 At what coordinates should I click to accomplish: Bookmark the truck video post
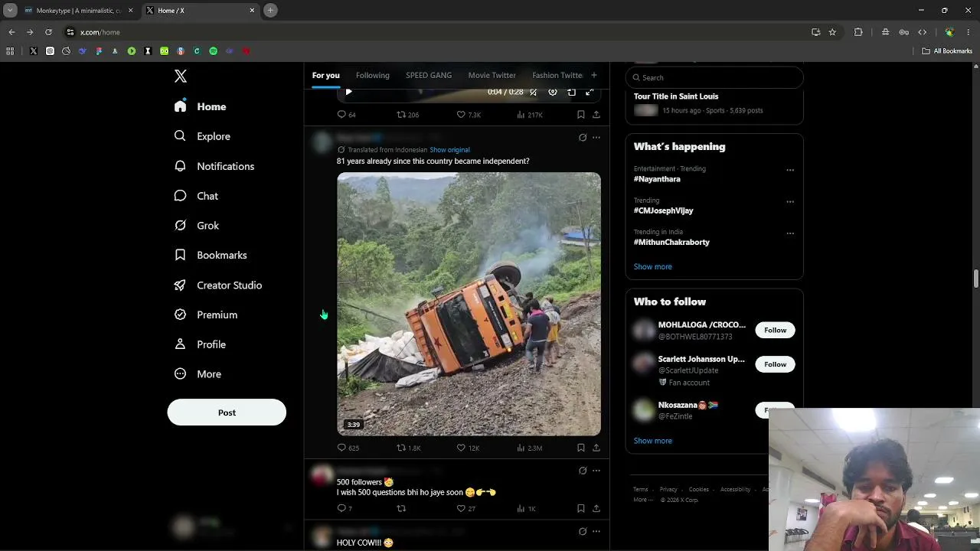coord(581,448)
